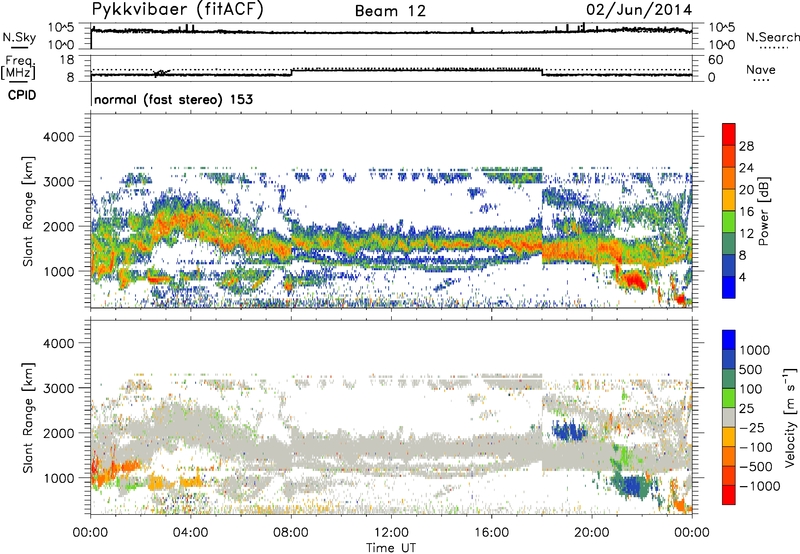Click the 'N.Search' legend label
Viewport: 800px width, 554px height.
772,37
